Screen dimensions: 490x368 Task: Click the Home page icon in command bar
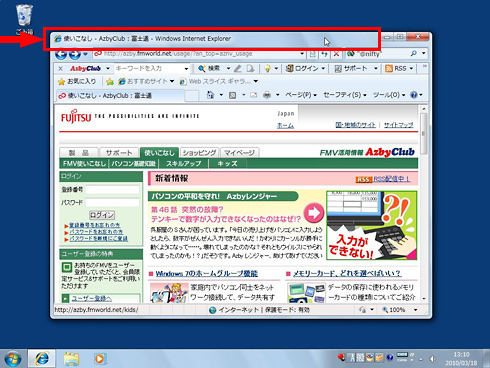pyautogui.click(x=210, y=95)
